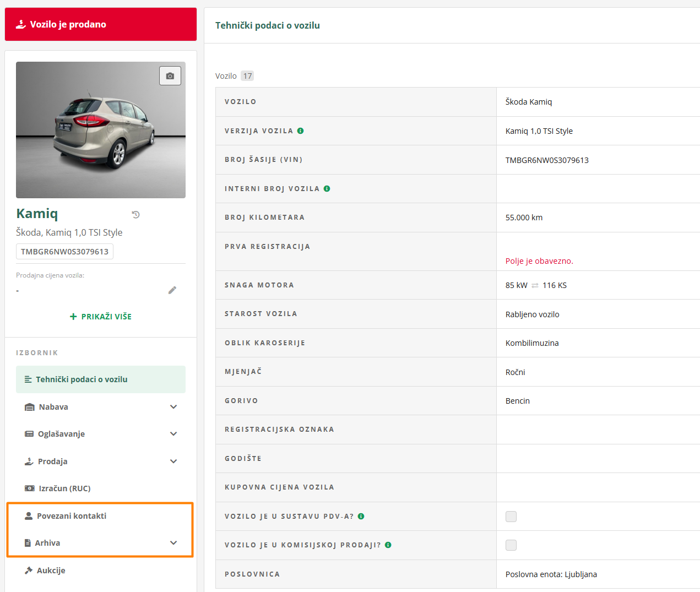Expand the Oglašavanje menu chevron
This screenshot has height=592, width=700.
point(173,434)
